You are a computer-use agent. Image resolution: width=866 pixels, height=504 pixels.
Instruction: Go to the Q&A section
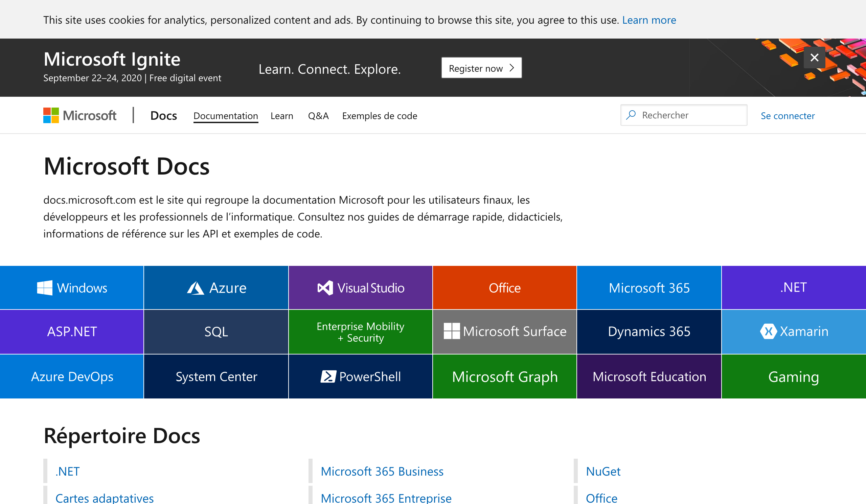pyautogui.click(x=318, y=116)
